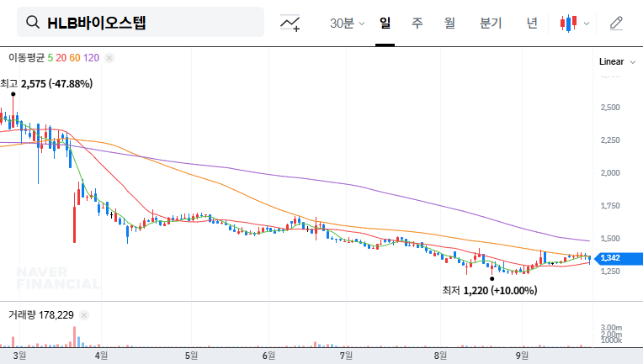Click the 2,000 price axis label

click(x=610, y=173)
